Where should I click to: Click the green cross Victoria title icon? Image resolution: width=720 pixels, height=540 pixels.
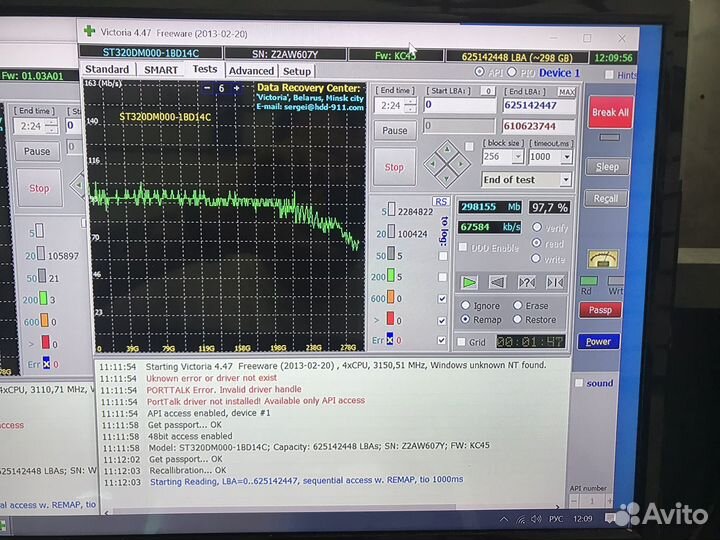coord(89,31)
